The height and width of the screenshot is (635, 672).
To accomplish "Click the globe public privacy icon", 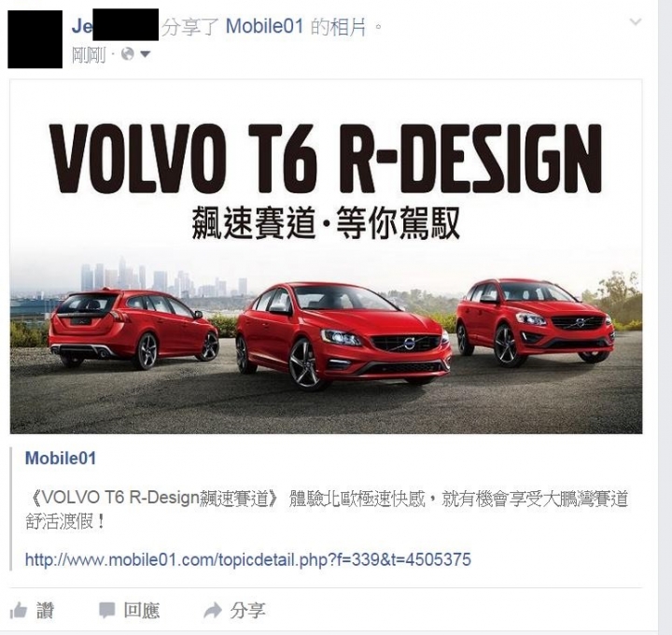I will point(128,54).
